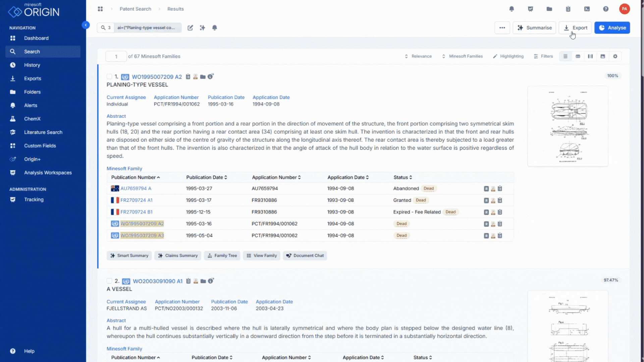Click Patent Search breadcrumb
Screen dimensions: 644x362
[136, 9]
